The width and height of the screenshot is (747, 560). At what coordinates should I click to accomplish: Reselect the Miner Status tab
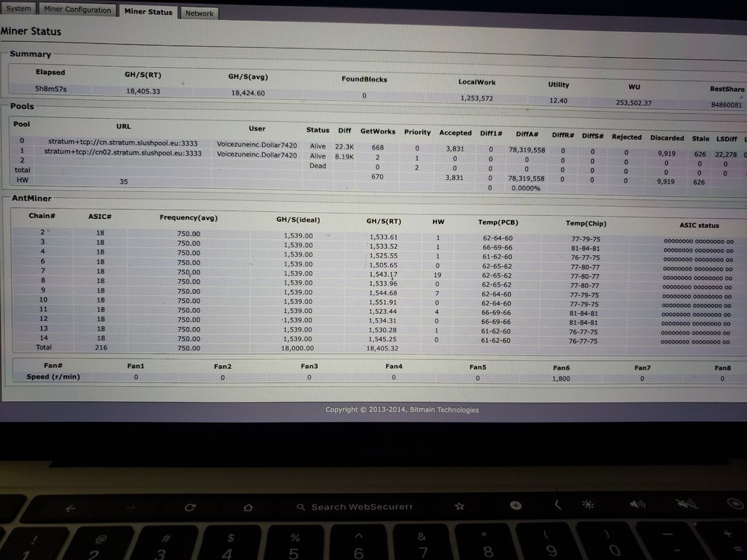[x=147, y=11]
